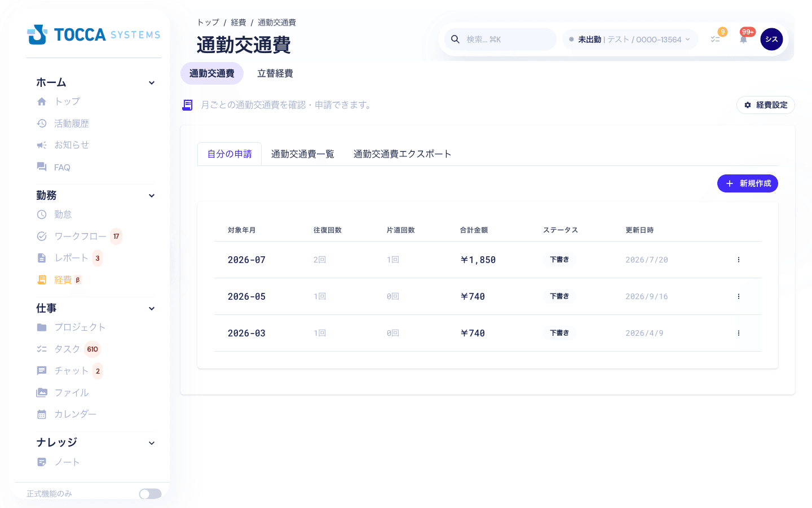Open the more-options menu for row 2026-03
812x508 pixels.
(x=738, y=333)
